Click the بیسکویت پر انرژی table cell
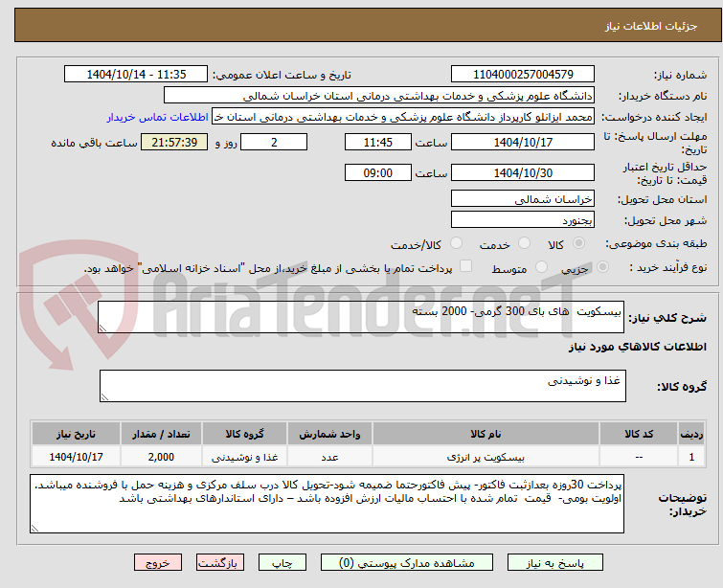Screen dimensions: 723x588 486,457
